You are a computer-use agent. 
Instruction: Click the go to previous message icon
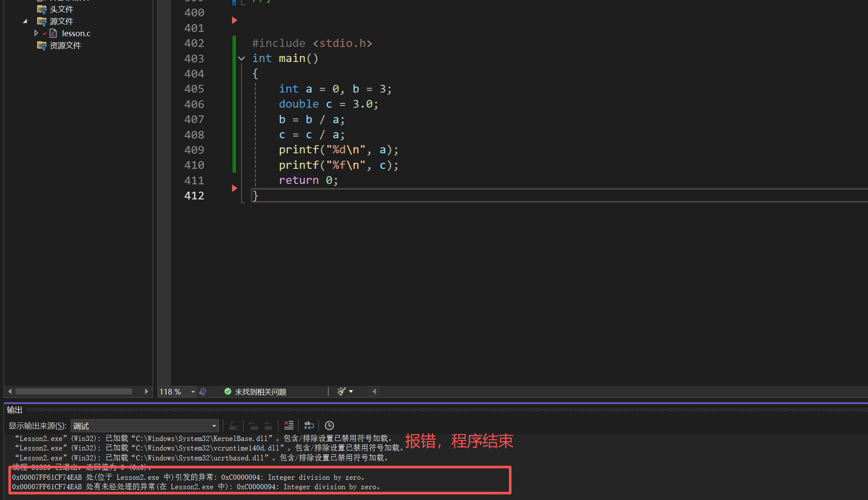click(254, 425)
